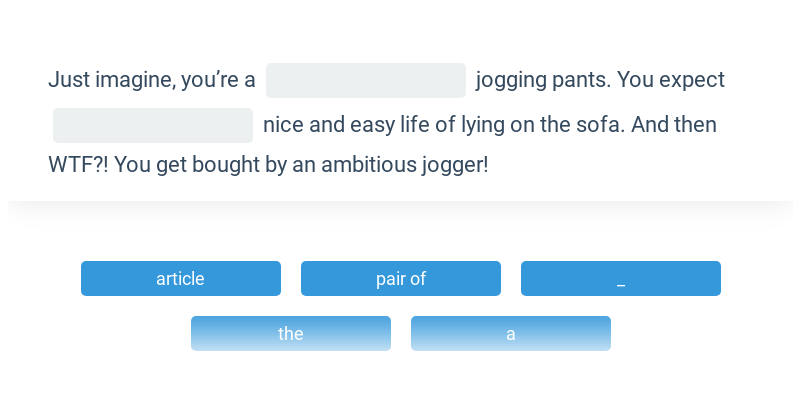800x400 pixels.
Task: Click the empty blank before 'nice and easy'
Action: coord(153,125)
